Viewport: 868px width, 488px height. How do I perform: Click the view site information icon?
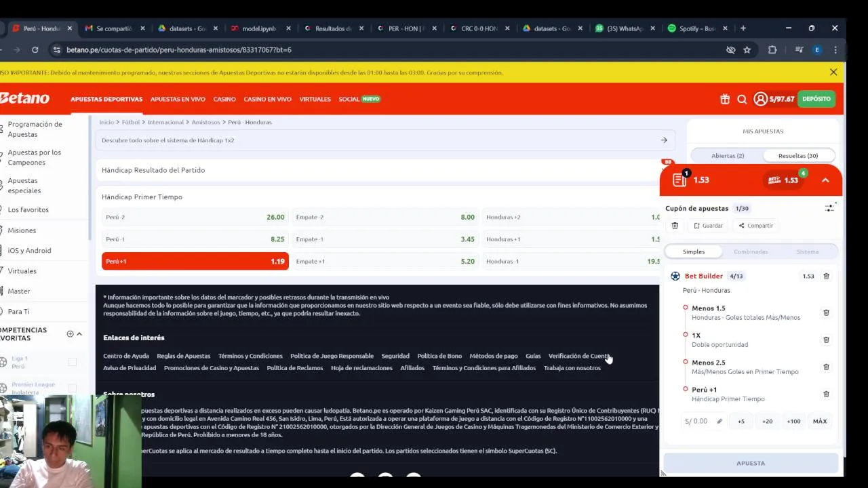[x=57, y=49]
